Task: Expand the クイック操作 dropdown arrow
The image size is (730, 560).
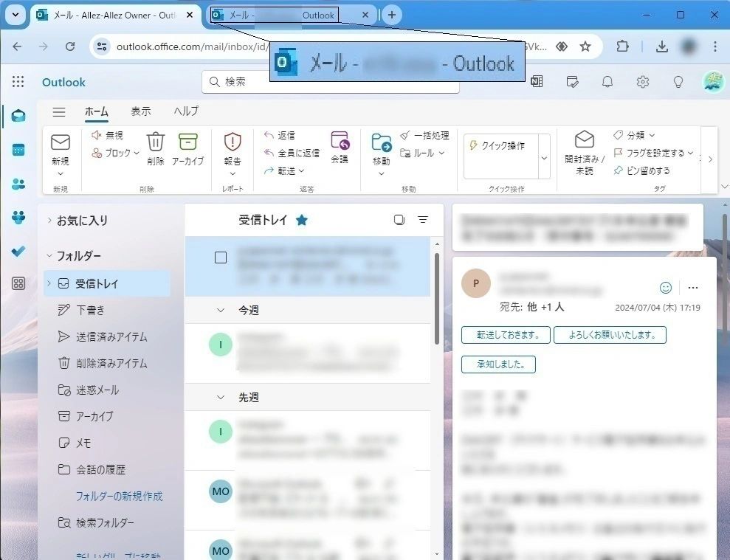Action: [545, 157]
